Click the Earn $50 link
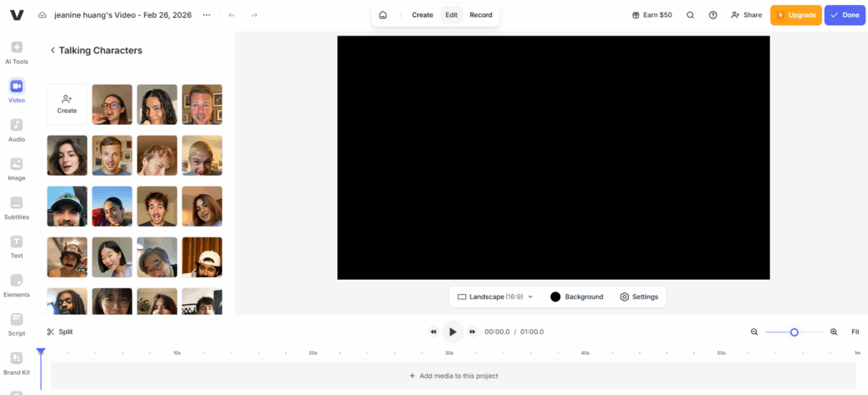868x395 pixels. click(x=652, y=15)
